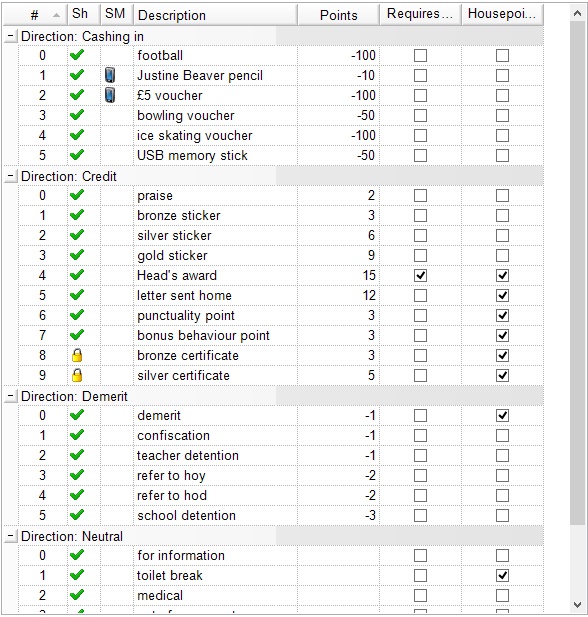Screen dimensions: 588x617
Task: Select the gold sticker description cell
Action: [216, 255]
